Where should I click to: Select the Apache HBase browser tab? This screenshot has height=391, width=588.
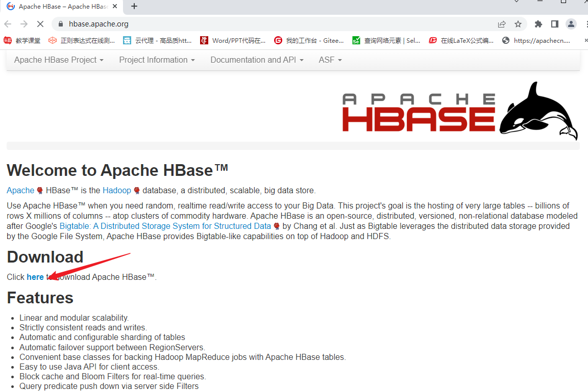pos(62,6)
